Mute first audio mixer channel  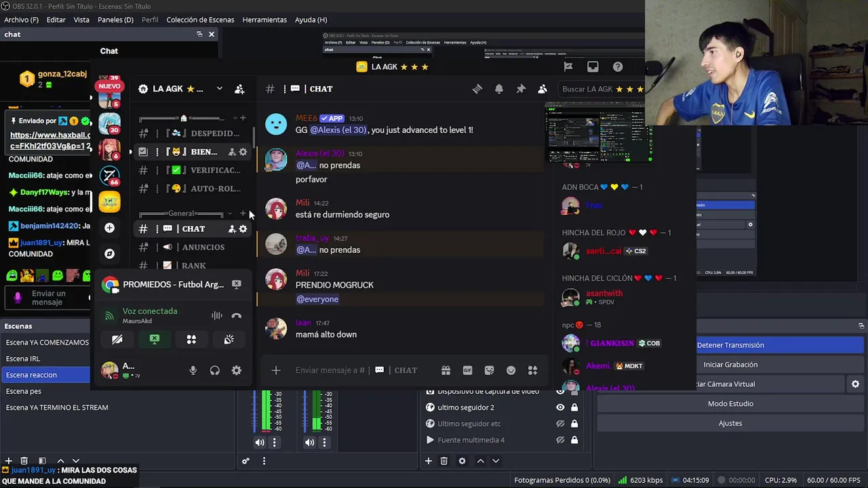[260, 443]
